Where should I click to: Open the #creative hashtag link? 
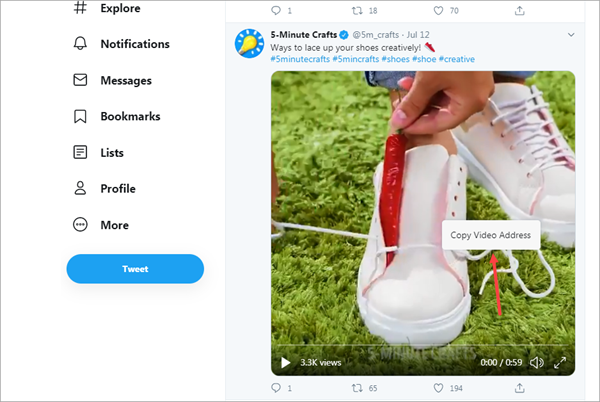457,59
